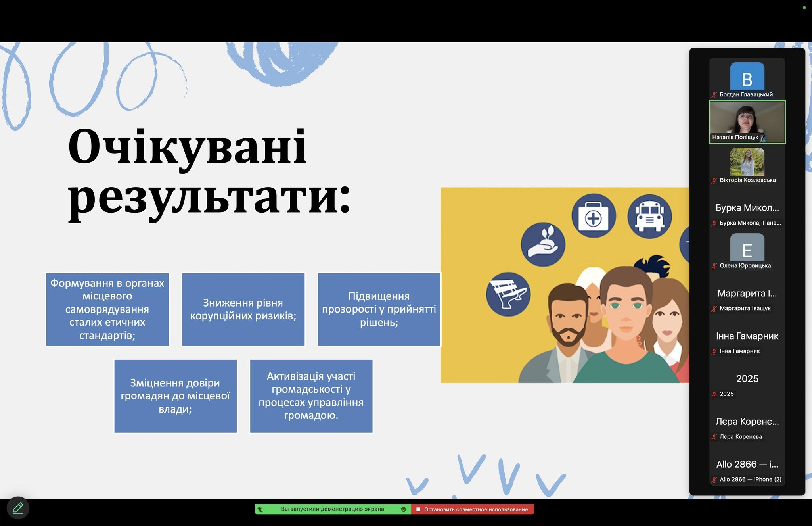Image resolution: width=812 pixels, height=526 pixels.
Task: Select the large 2025 participant tile
Action: pyautogui.click(x=747, y=379)
